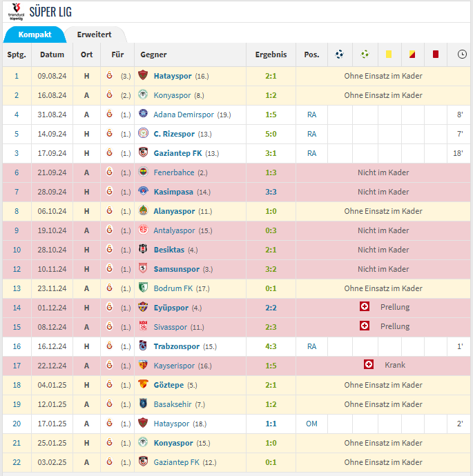473x476 pixels.
Task: Click the 18' minutes value
Action: (x=458, y=153)
